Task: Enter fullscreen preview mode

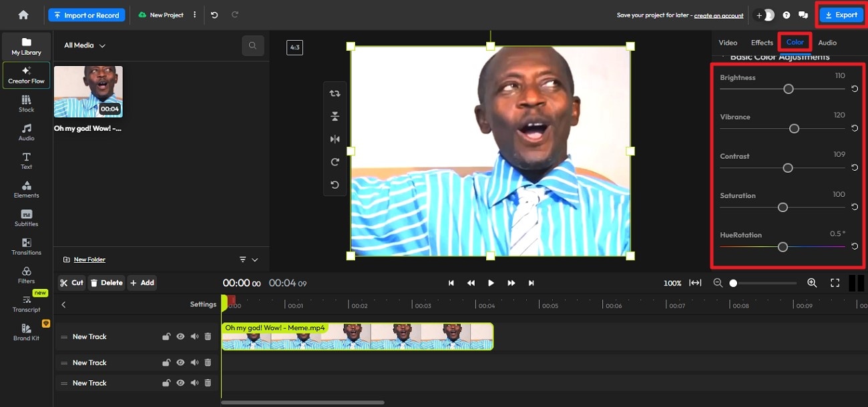Action: tap(835, 283)
